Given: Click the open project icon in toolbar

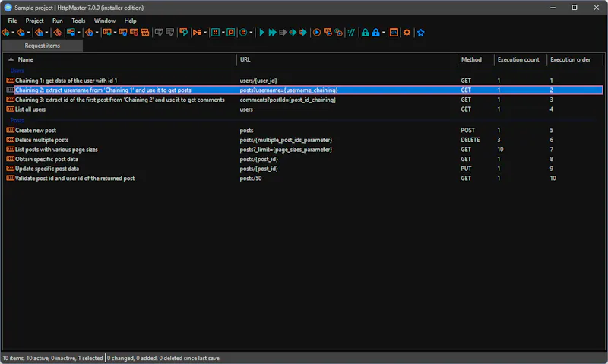Looking at the screenshot, I should click(x=21, y=33).
